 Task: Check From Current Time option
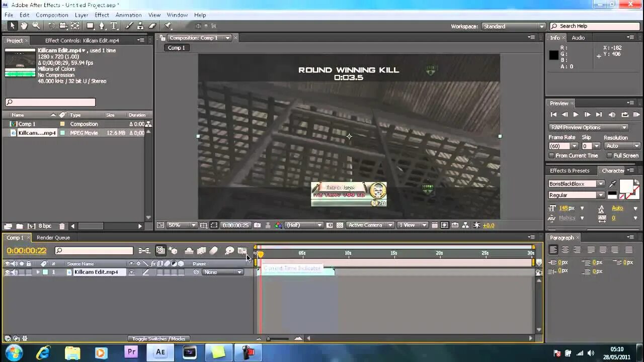click(x=552, y=156)
